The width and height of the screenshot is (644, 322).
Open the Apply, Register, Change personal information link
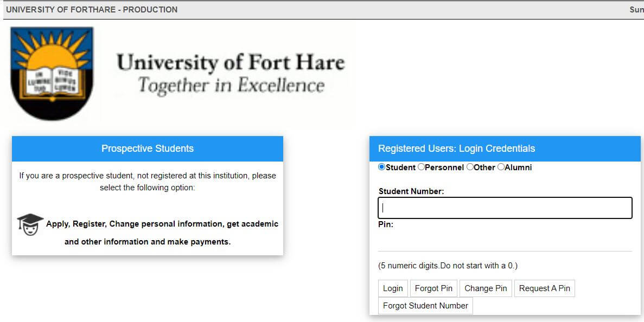[162, 233]
